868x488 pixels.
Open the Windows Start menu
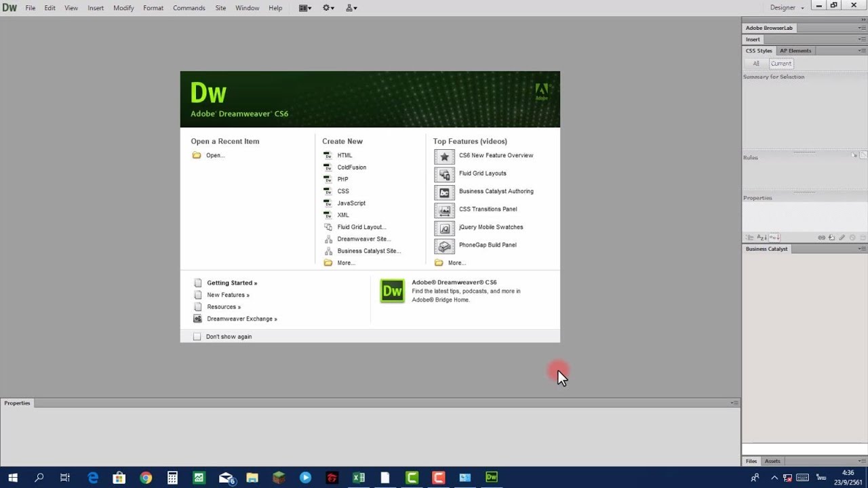coord(13,477)
